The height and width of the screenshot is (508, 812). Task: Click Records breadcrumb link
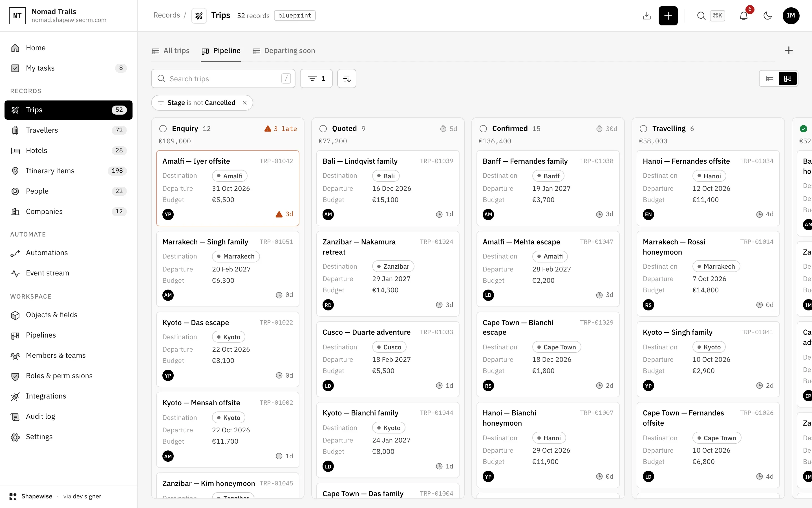pyautogui.click(x=167, y=16)
